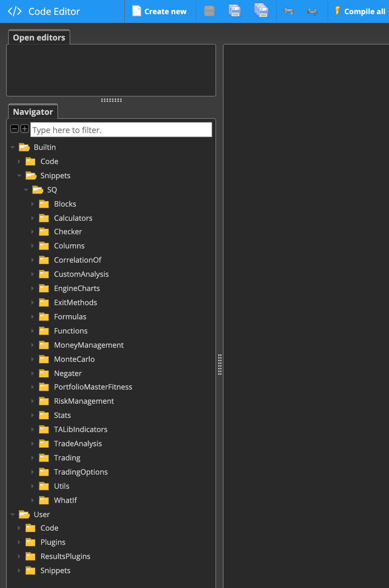This screenshot has width=389, height=588.
Task: Click the Builtin folder icon
Action: 24,147
